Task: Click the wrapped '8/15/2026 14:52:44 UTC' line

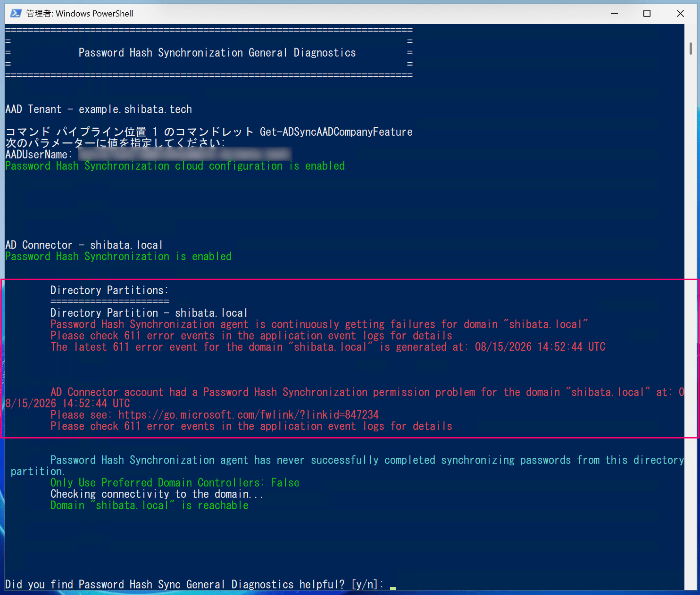Action: [67, 404]
